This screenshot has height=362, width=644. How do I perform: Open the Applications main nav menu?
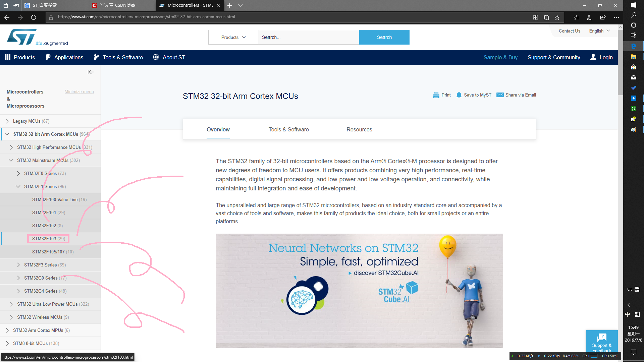[64, 57]
